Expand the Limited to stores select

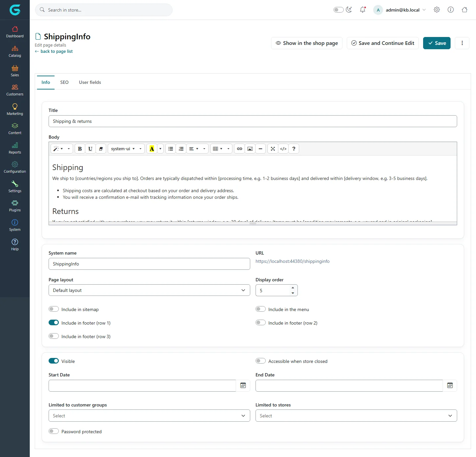point(356,416)
